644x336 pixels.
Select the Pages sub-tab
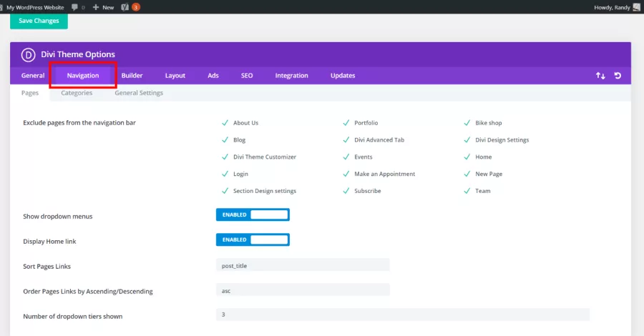30,93
